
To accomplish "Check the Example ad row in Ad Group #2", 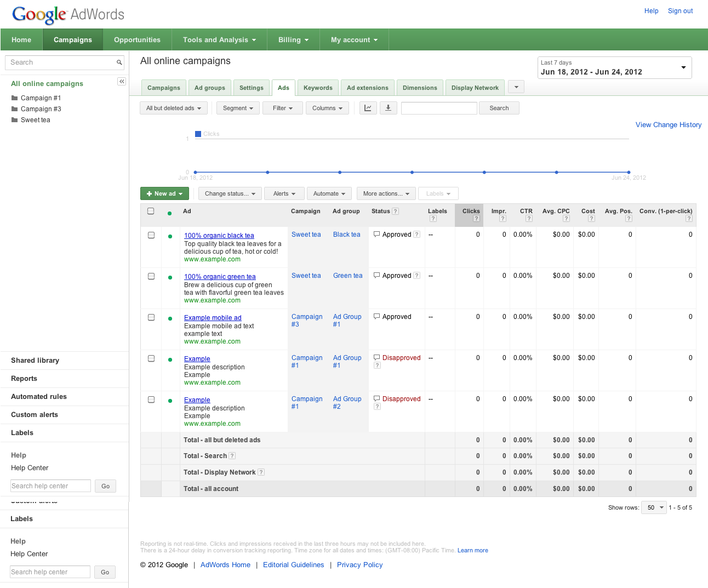I will (151, 399).
